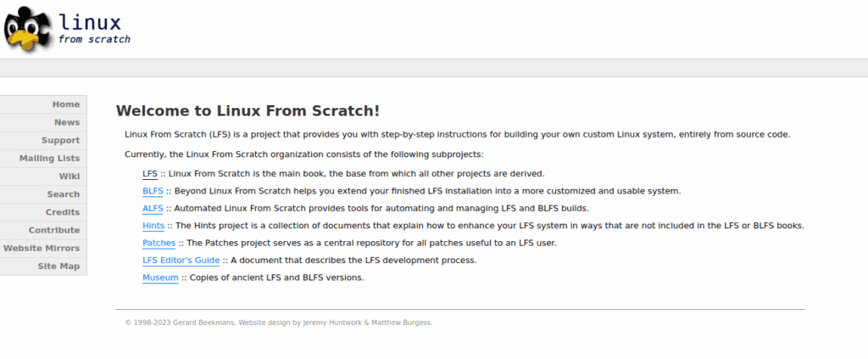Open the LFS main book link
Image resolution: width=868 pixels, height=359 pixels.
click(x=150, y=173)
